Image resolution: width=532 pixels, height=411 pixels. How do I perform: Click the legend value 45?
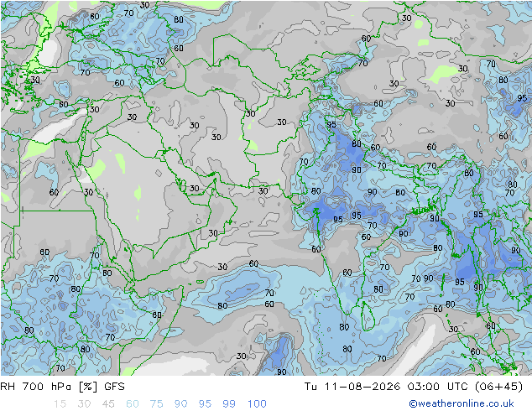[x=108, y=404]
